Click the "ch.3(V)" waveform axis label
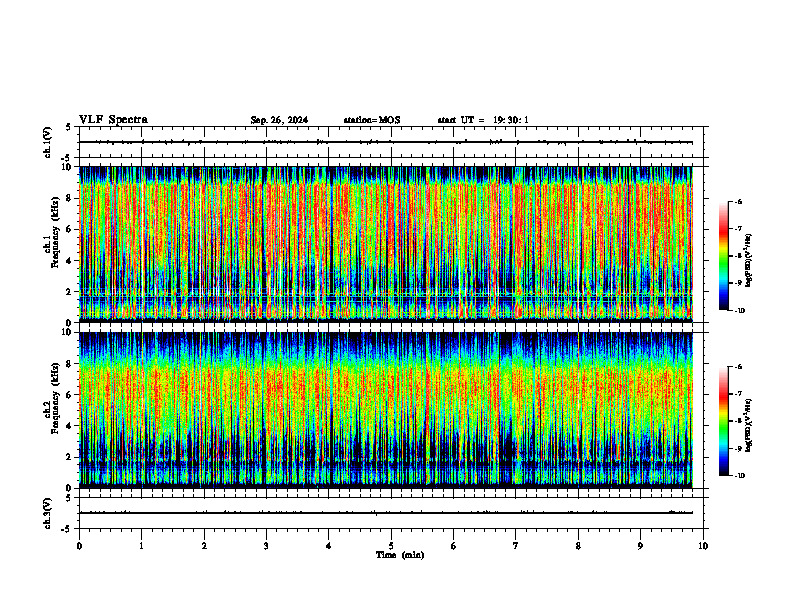 48,514
